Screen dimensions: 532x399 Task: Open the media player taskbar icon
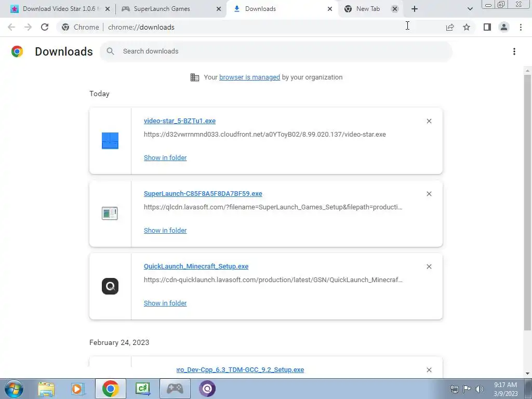(78, 389)
